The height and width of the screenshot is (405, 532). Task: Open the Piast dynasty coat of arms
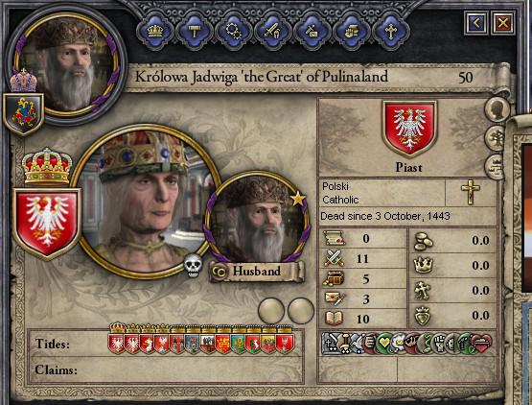(x=409, y=129)
